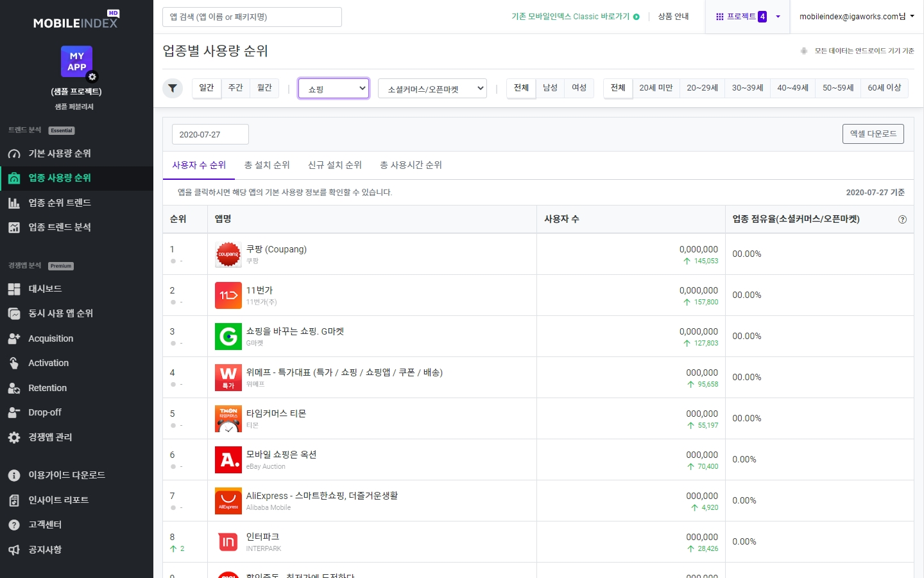This screenshot has height=578, width=924.
Task: Filter by age 20세 미만
Action: click(656, 88)
